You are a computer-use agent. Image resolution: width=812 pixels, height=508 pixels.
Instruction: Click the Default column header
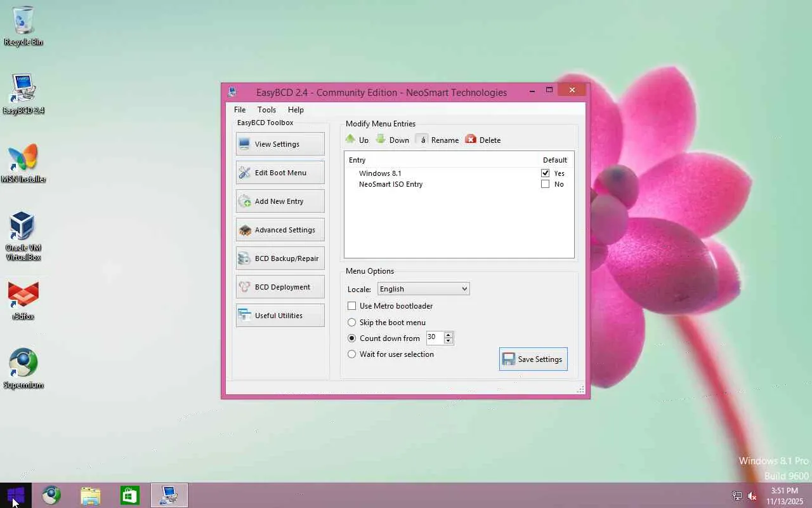click(555, 160)
